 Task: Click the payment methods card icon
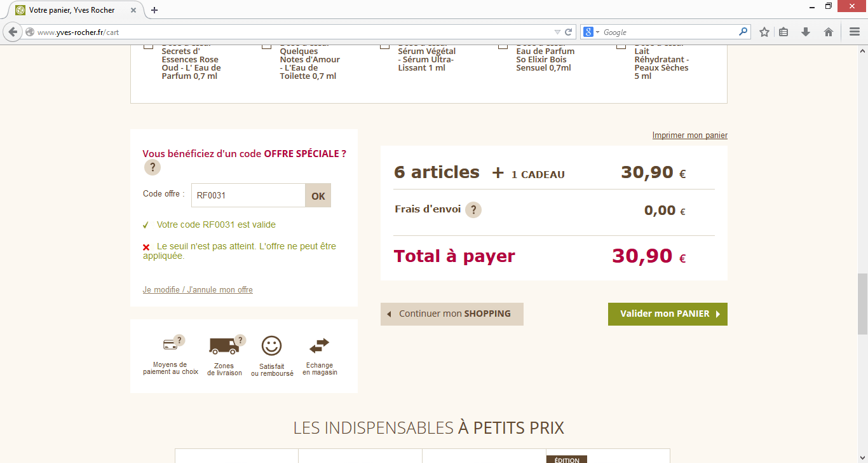(170, 345)
